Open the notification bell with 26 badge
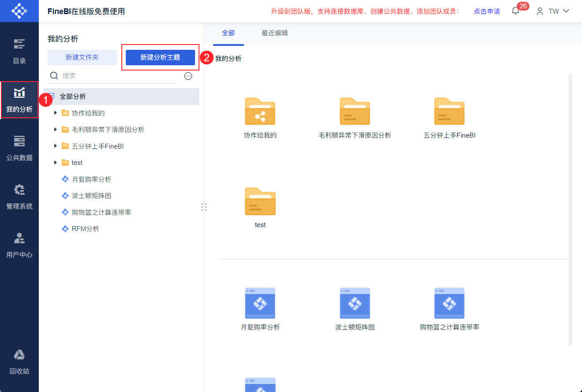The width and height of the screenshot is (582, 392). coord(515,11)
